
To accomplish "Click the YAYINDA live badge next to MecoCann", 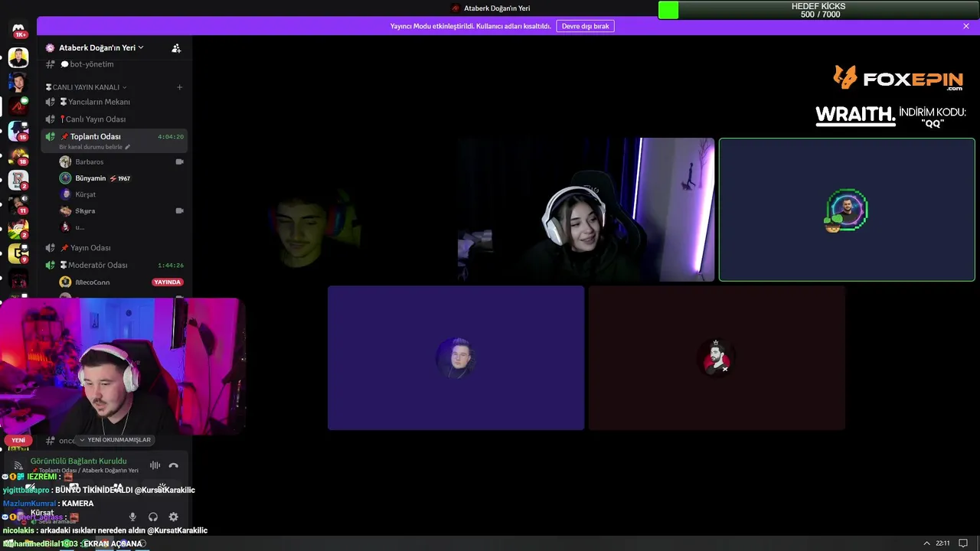I will click(x=167, y=282).
